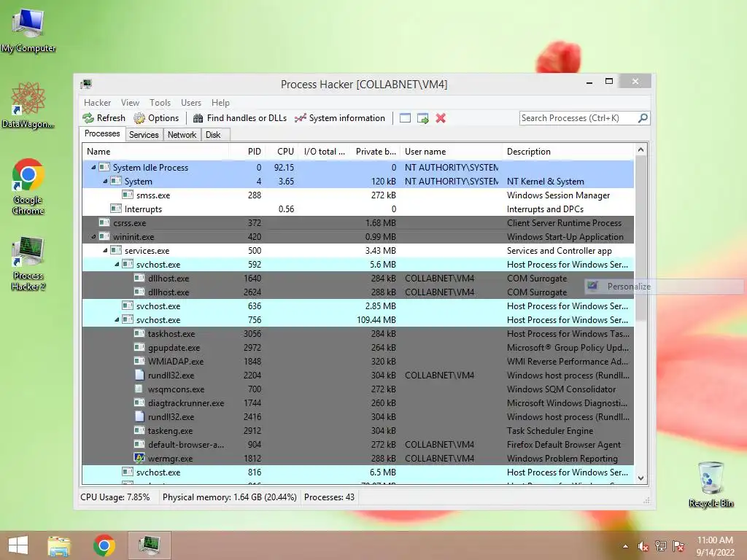Viewport: 747px width, 560px height.
Task: Open the Recycle Bin desktop icon
Action: pos(711,483)
